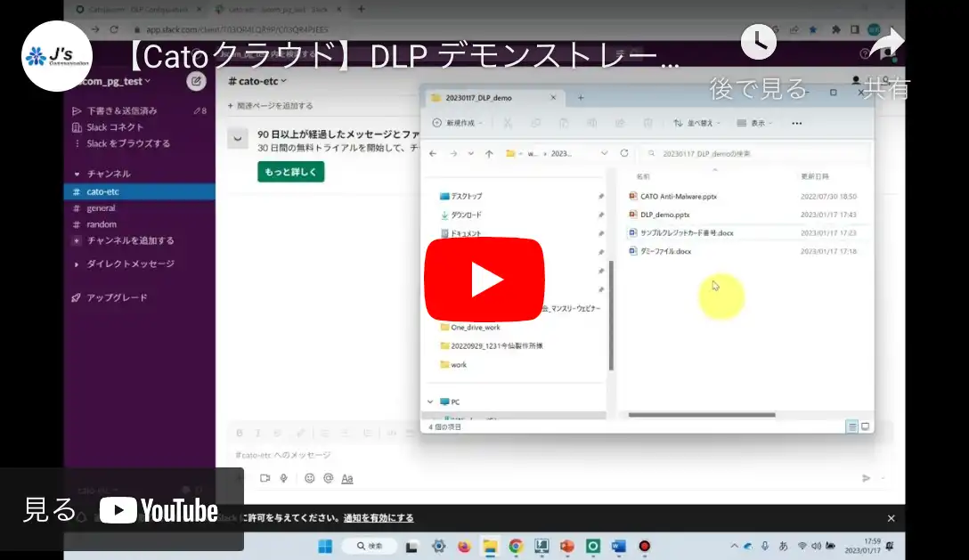Open Chrome from the taskbar
This screenshot has width=969, height=560.
[516, 547]
